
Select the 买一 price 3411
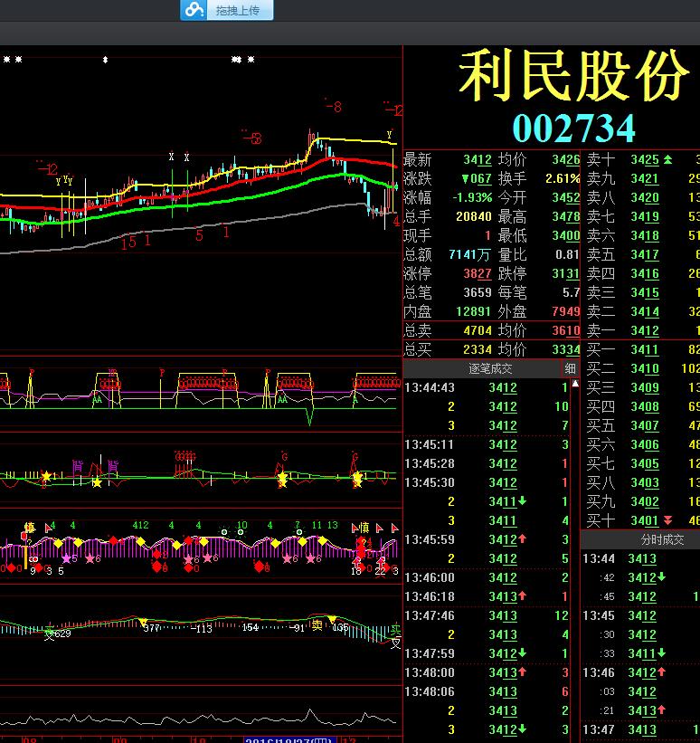645,349
